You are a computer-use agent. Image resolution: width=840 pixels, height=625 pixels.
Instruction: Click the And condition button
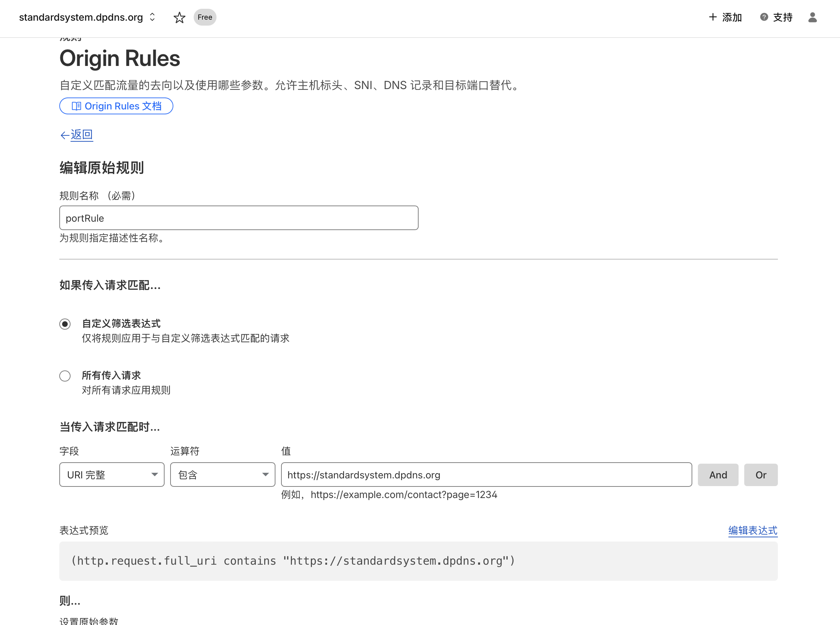point(718,475)
